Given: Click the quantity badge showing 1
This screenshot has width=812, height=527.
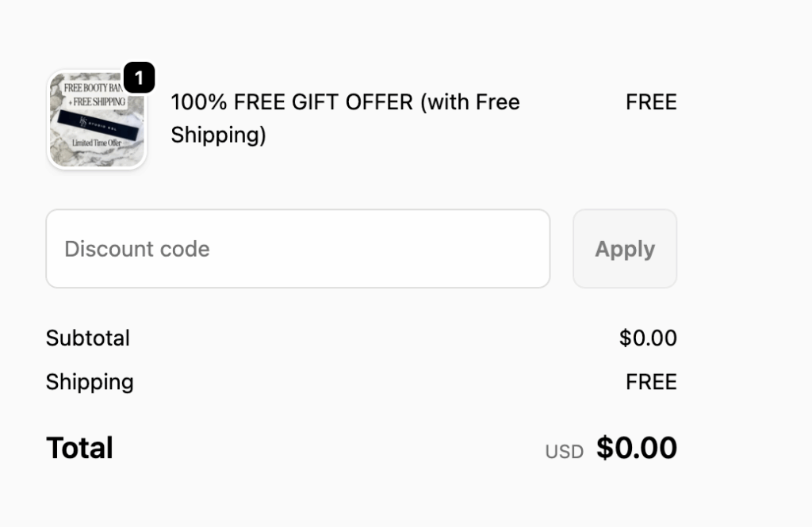Looking at the screenshot, I should 139,78.
